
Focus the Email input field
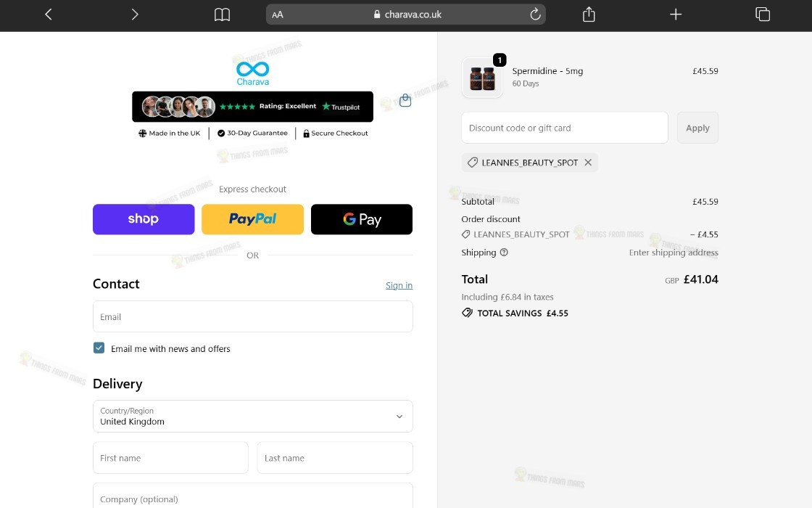pos(253,316)
